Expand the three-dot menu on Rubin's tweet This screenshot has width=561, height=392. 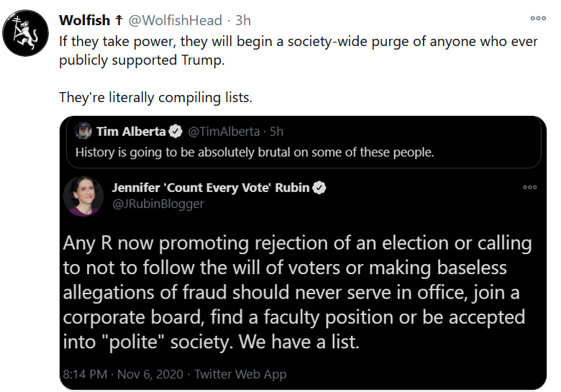pos(529,188)
